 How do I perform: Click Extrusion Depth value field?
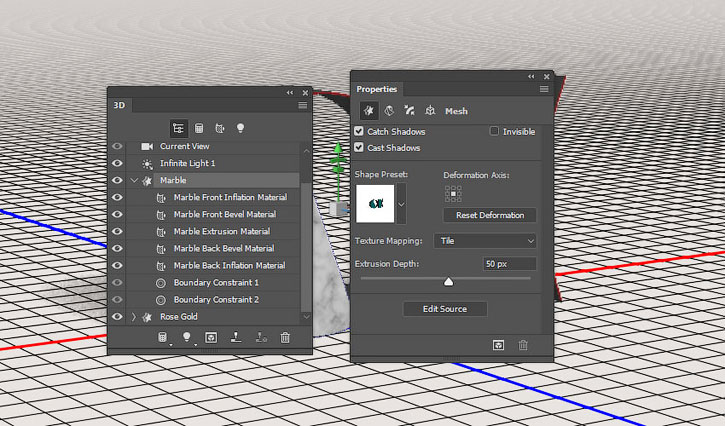pyautogui.click(x=509, y=264)
